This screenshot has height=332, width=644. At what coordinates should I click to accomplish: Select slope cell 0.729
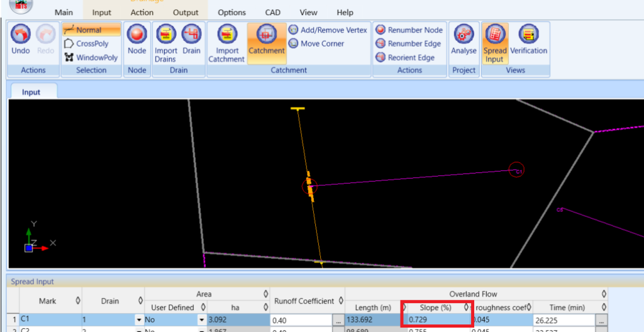coord(438,320)
